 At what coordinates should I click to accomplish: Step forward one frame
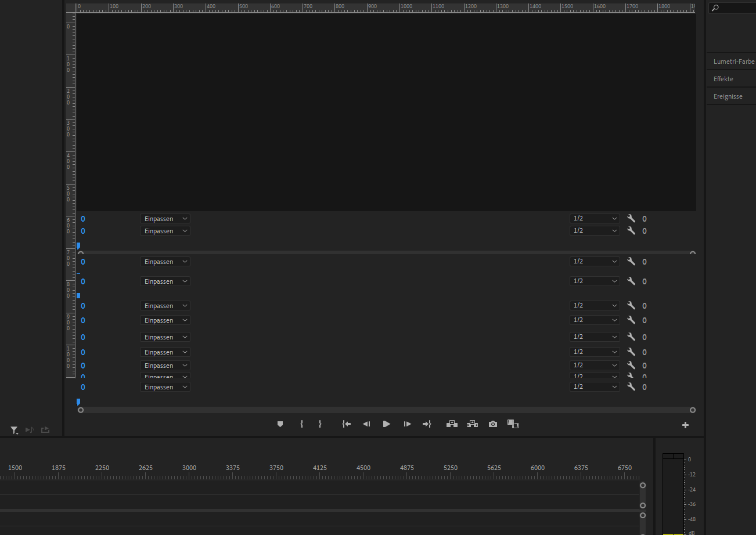[x=408, y=424]
